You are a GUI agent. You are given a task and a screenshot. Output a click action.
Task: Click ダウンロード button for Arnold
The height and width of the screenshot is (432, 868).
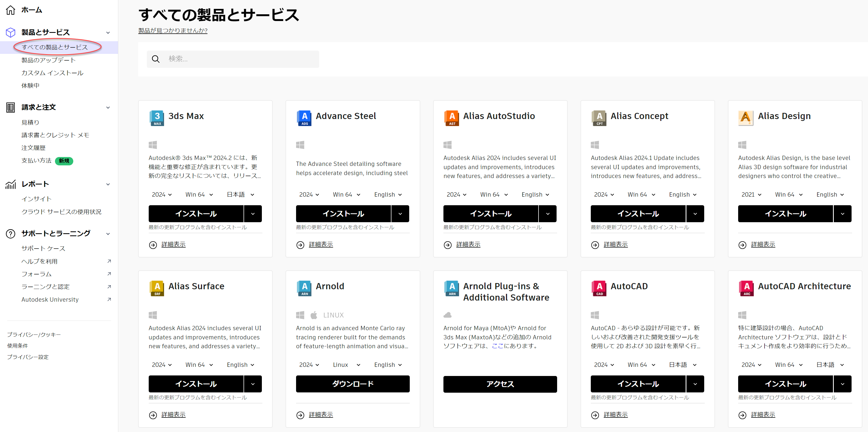(353, 384)
